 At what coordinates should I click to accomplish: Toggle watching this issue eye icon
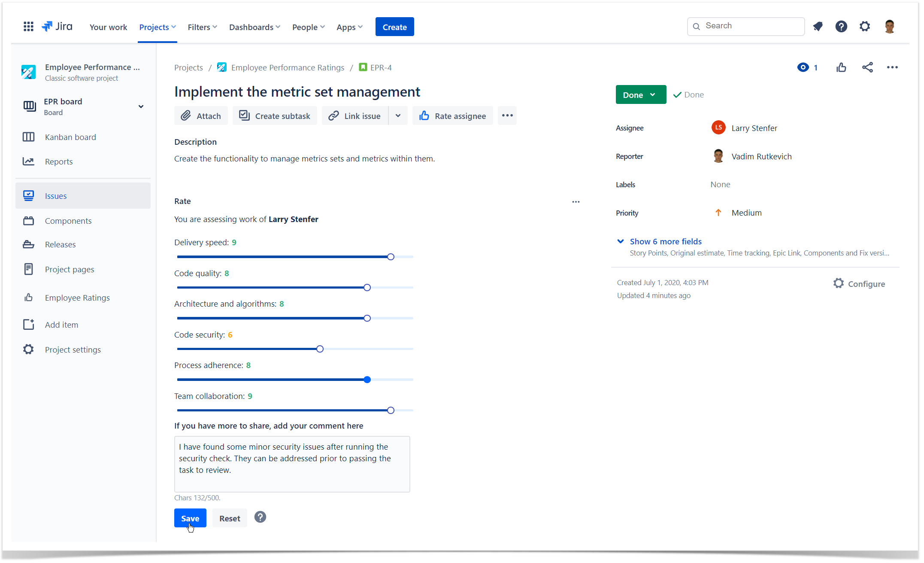point(803,67)
